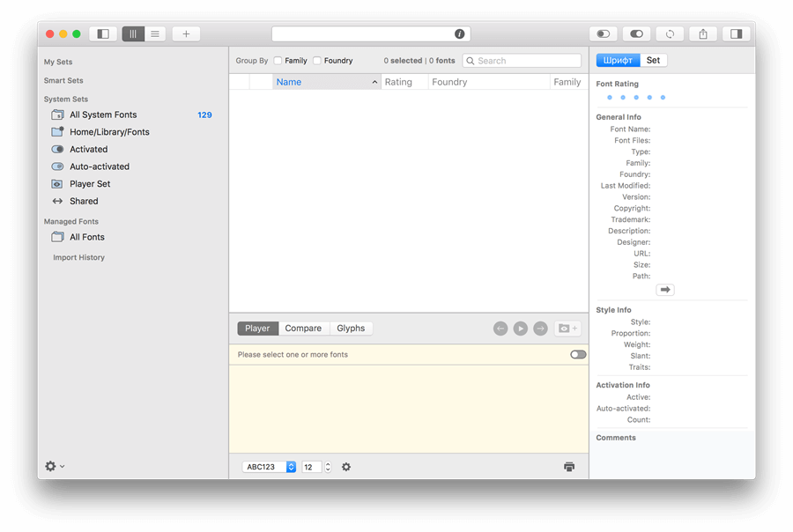This screenshot has height=532, width=793.
Task: Click the Comments section label
Action: click(616, 438)
